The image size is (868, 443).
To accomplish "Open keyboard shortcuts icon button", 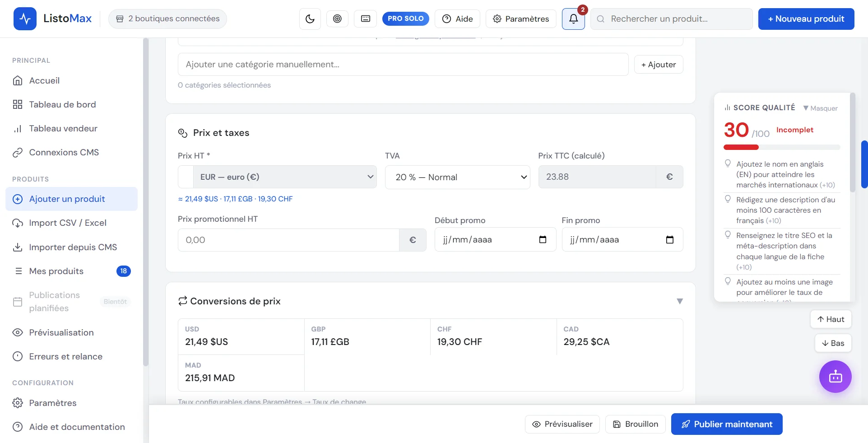I will coord(366,19).
